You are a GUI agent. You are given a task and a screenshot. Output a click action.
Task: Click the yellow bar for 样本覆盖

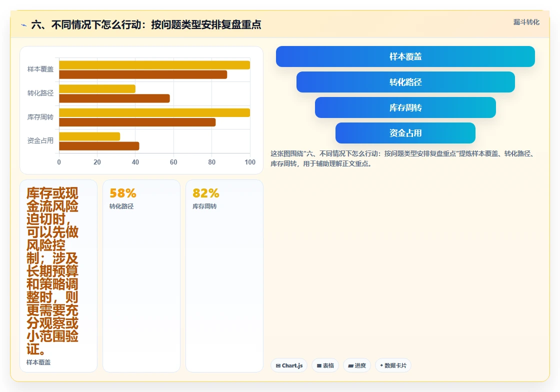[x=154, y=65]
